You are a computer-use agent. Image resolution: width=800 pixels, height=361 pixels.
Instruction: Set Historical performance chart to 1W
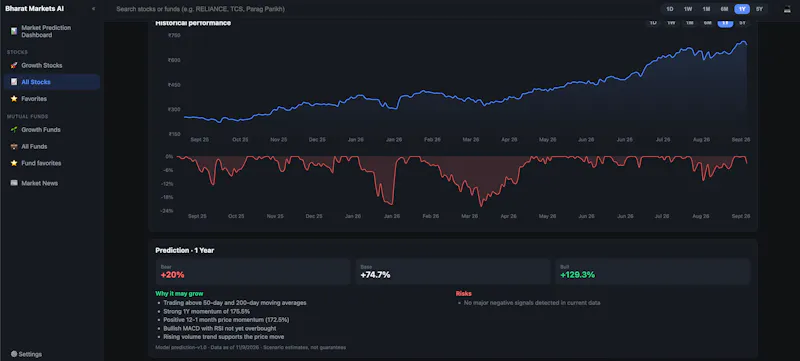click(x=671, y=23)
